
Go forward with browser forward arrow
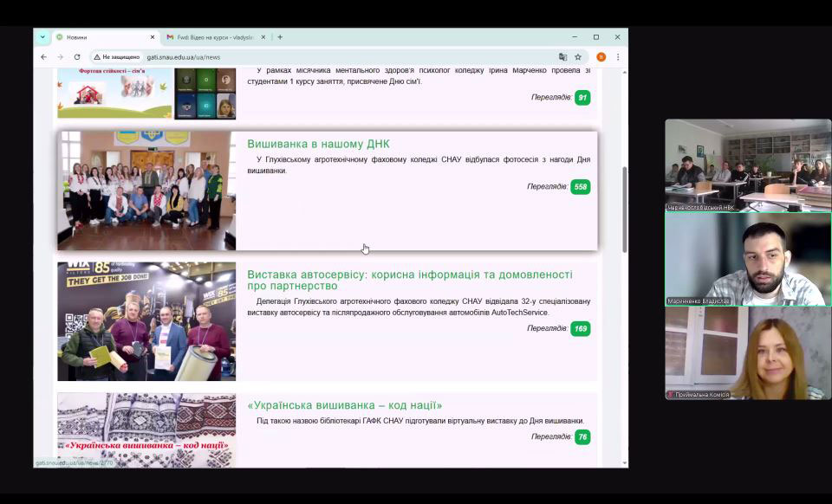point(60,56)
